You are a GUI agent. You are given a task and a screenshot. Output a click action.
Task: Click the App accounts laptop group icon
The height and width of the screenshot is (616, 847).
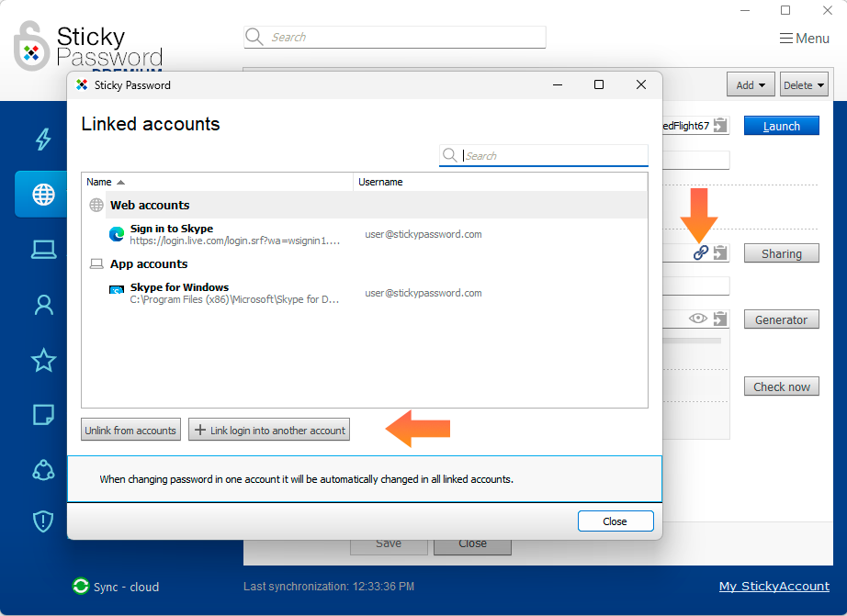(x=96, y=264)
